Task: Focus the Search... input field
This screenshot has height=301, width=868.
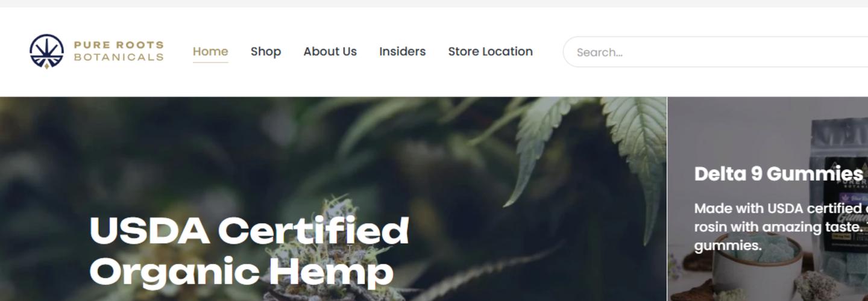Action: (x=715, y=52)
